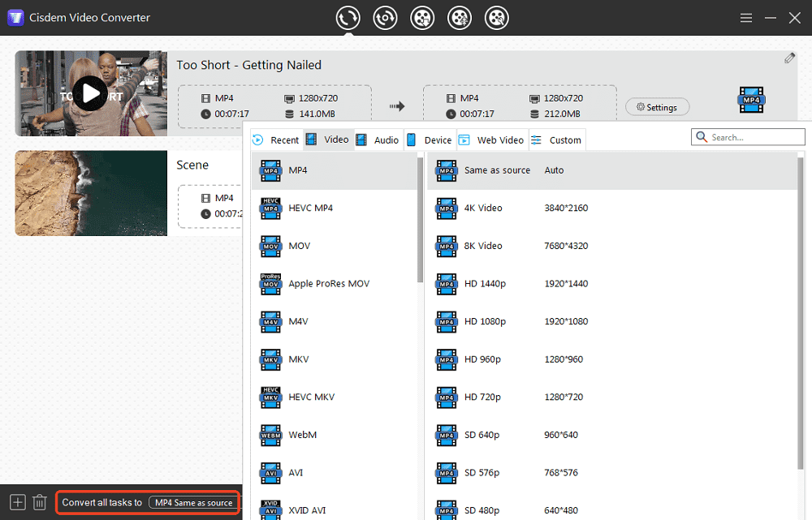Click the MP4 output format icon beside Settings
Image resolution: width=812 pixels, height=520 pixels.
[x=751, y=100]
